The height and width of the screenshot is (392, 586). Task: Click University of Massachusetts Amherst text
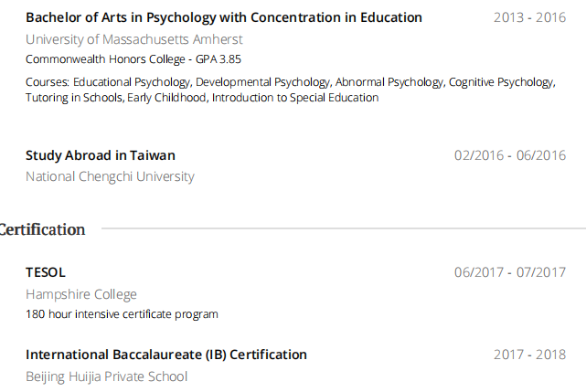(133, 39)
